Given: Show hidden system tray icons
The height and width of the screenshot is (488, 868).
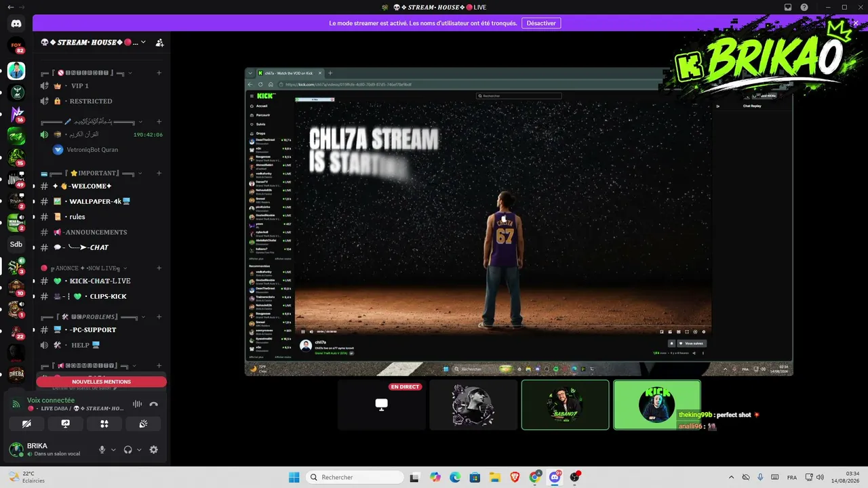Looking at the screenshot, I should pos(731,477).
